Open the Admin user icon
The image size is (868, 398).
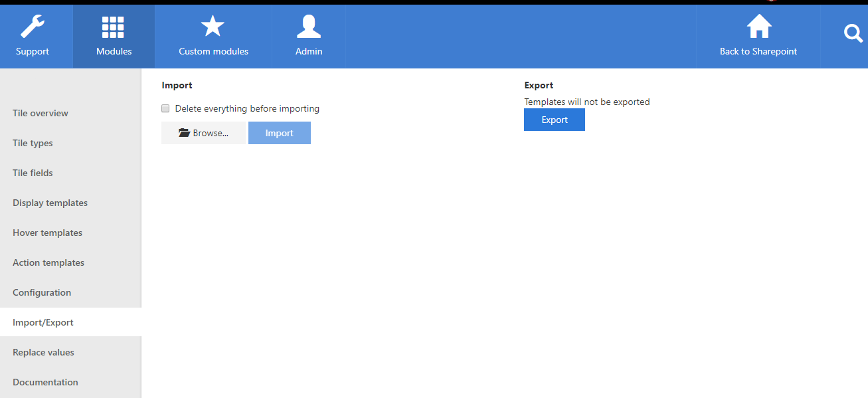pos(309,27)
